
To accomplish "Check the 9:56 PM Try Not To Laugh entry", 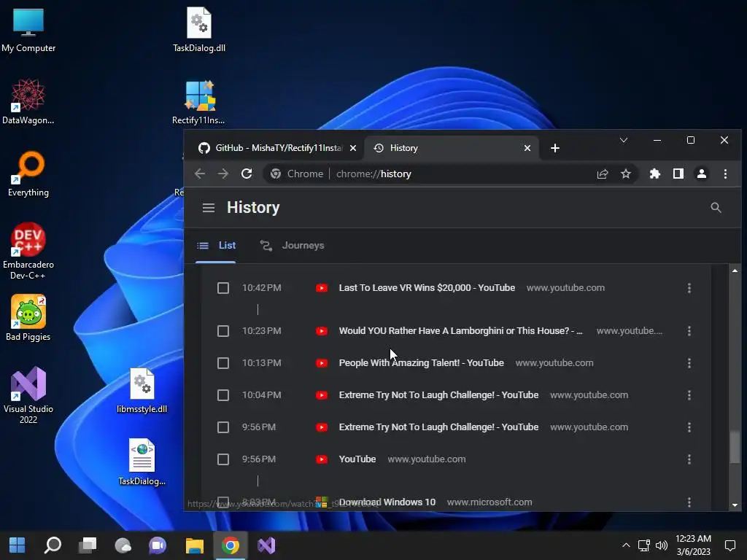I will pos(223,427).
